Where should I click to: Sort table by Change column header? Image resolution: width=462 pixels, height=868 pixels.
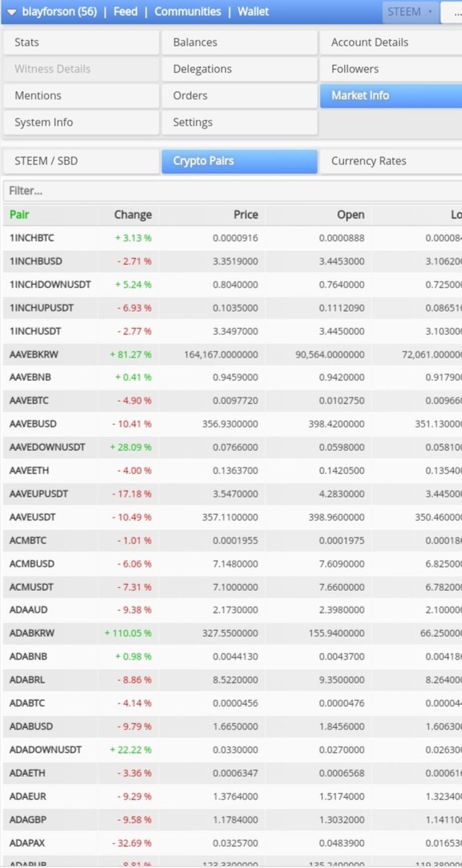133,214
